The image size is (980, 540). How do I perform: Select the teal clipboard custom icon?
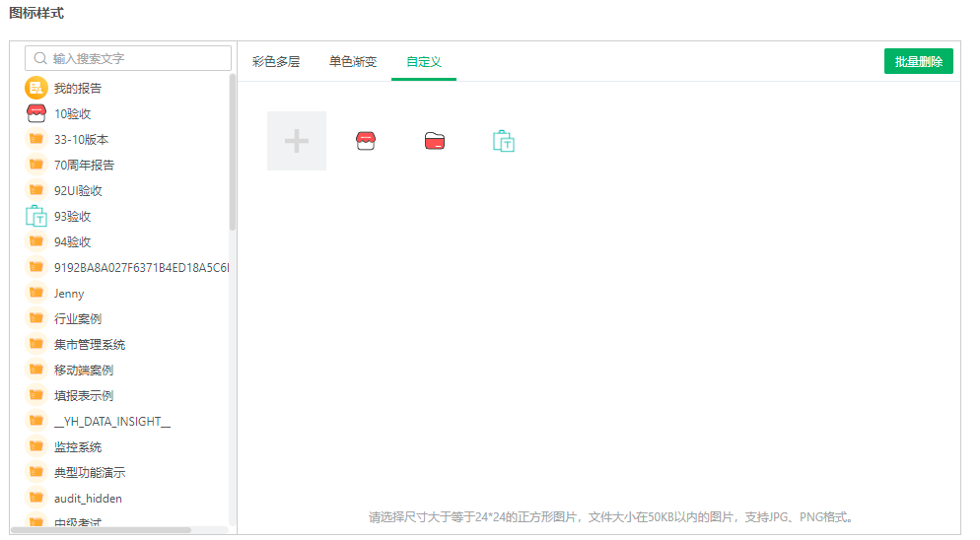(503, 141)
